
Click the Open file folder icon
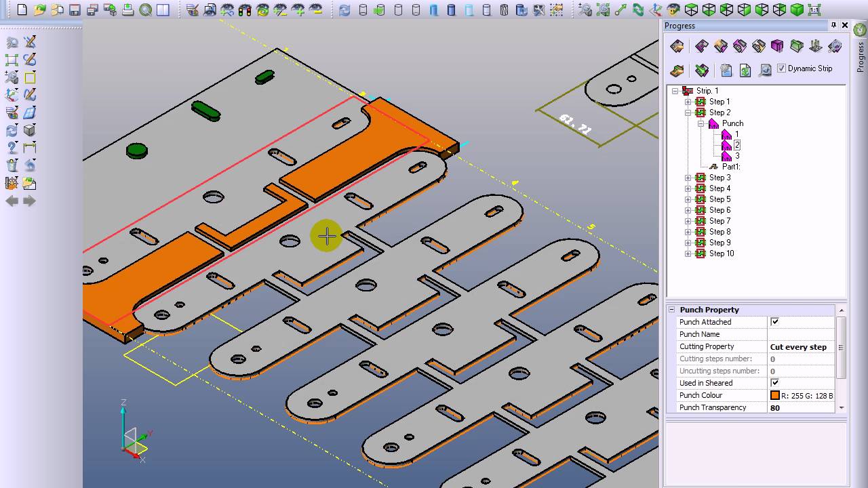click(x=39, y=9)
